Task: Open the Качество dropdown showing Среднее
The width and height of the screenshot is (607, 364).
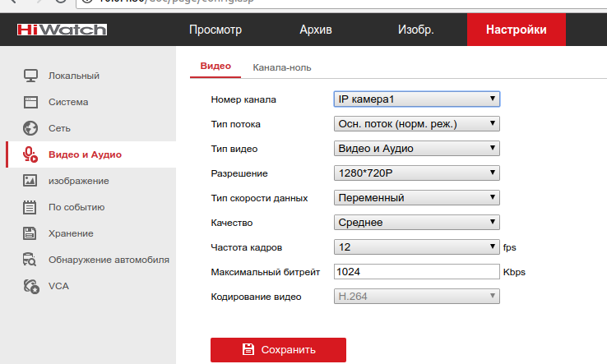Action: (417, 223)
